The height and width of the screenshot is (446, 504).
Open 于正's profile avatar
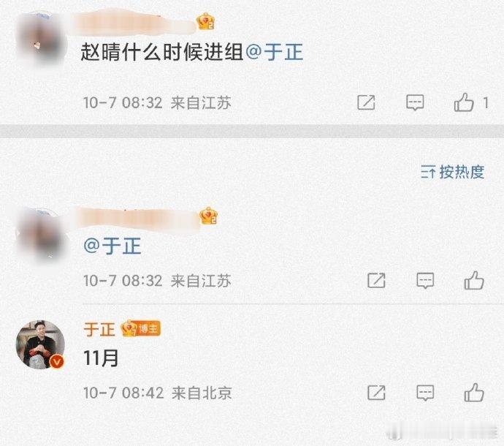click(40, 344)
